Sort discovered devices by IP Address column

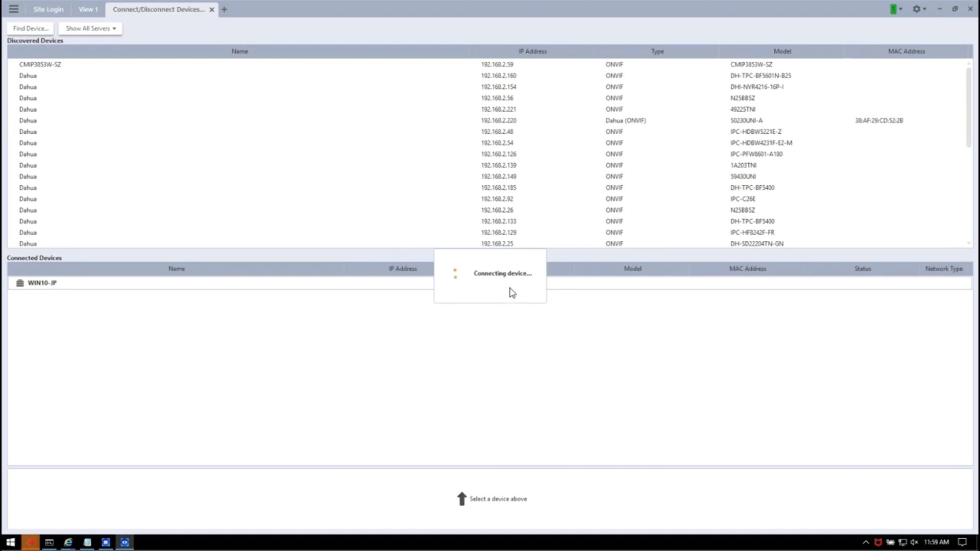[532, 52]
